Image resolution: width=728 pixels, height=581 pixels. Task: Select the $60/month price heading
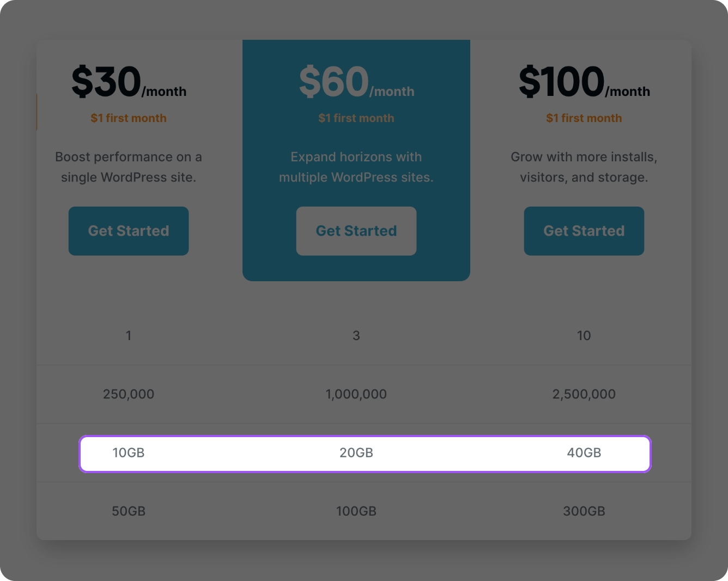(x=356, y=82)
